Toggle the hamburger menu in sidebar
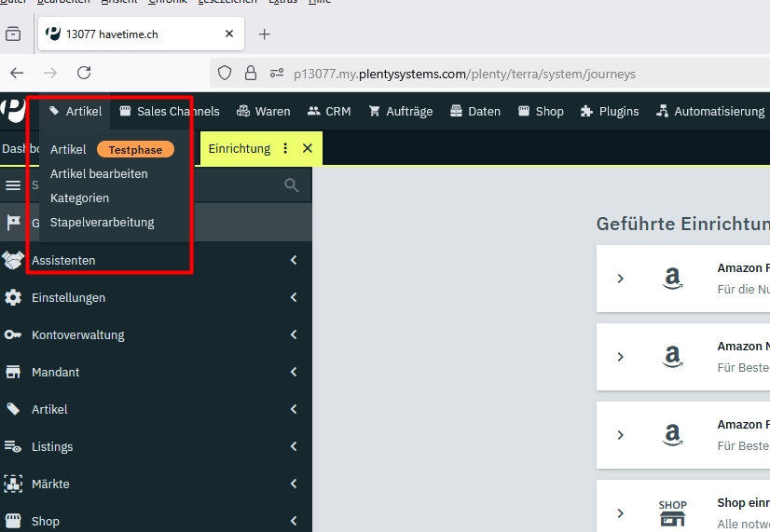770x532 pixels. coord(13,185)
